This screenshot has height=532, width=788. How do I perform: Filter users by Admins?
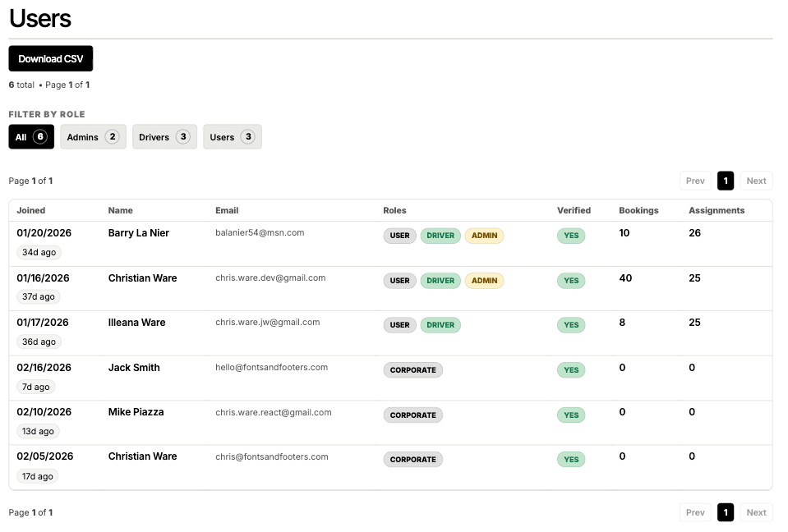coord(93,136)
